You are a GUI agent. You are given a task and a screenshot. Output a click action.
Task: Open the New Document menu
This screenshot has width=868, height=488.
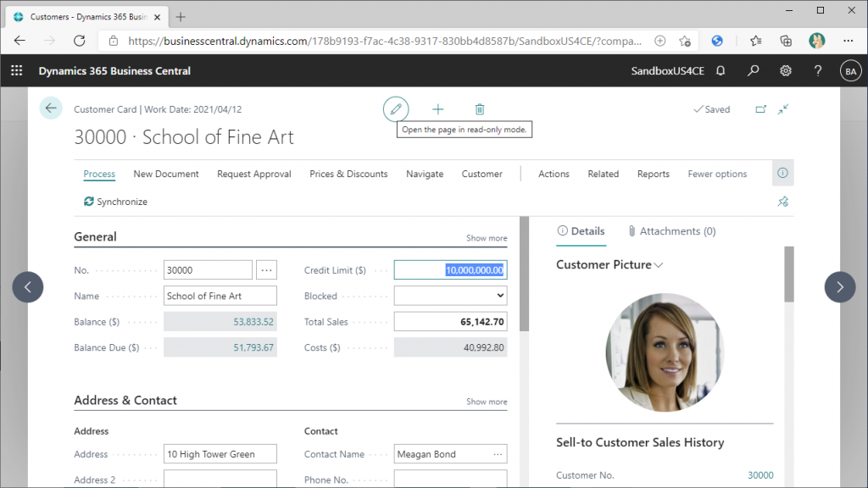[166, 174]
